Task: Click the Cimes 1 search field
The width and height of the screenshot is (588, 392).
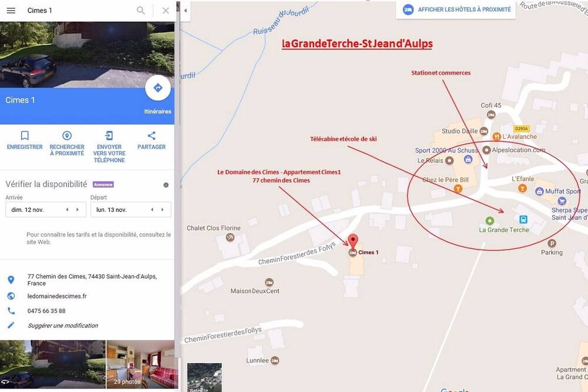Action: click(79, 11)
